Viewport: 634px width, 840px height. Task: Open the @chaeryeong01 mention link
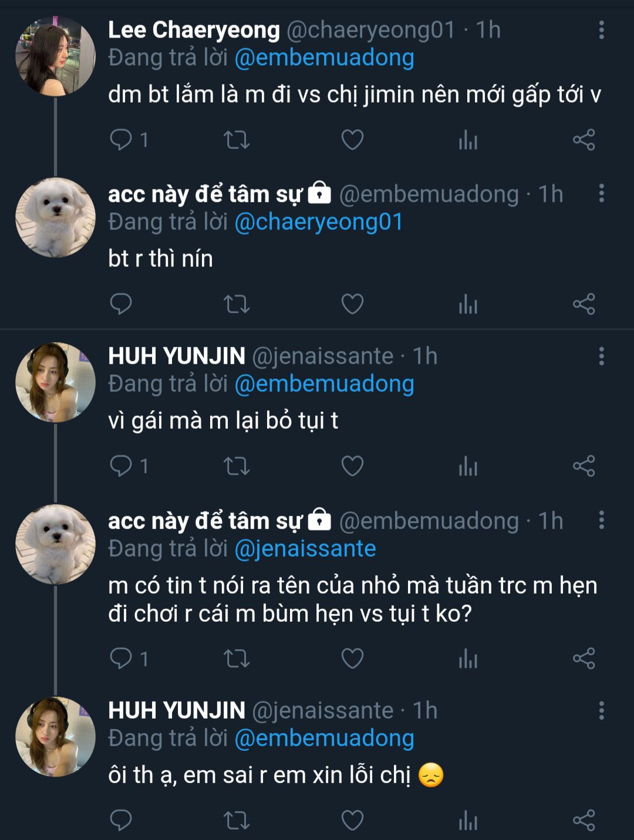coord(318,222)
